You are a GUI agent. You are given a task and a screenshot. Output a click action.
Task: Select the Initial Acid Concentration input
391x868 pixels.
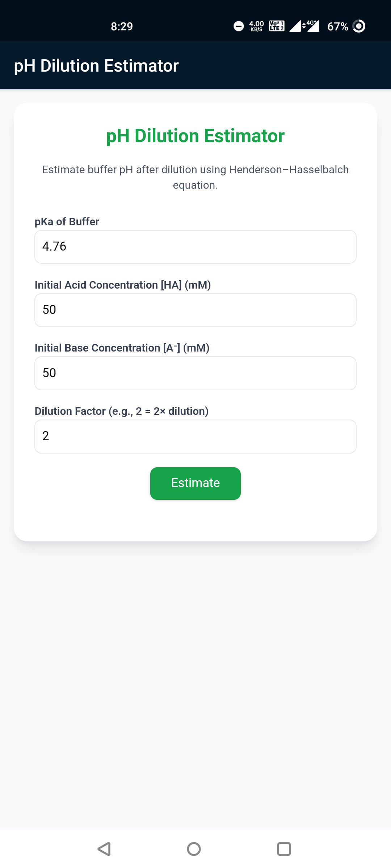coord(195,310)
